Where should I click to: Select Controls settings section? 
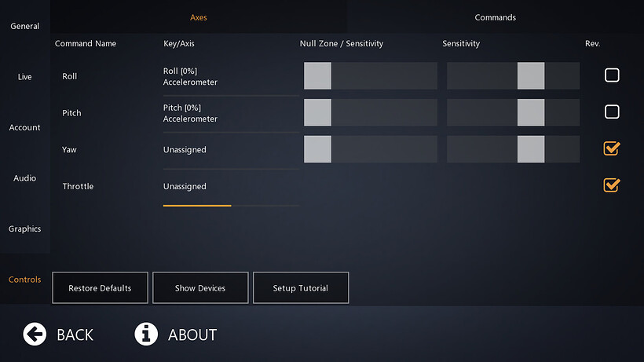tap(24, 280)
